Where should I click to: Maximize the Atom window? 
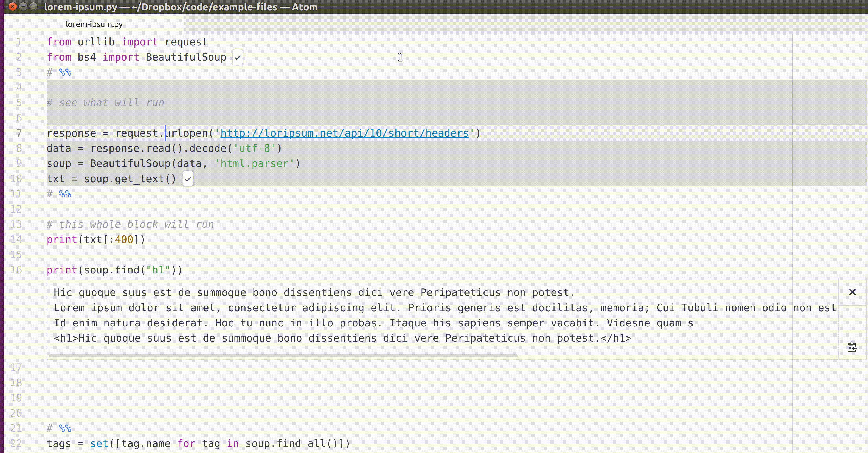pos(34,7)
